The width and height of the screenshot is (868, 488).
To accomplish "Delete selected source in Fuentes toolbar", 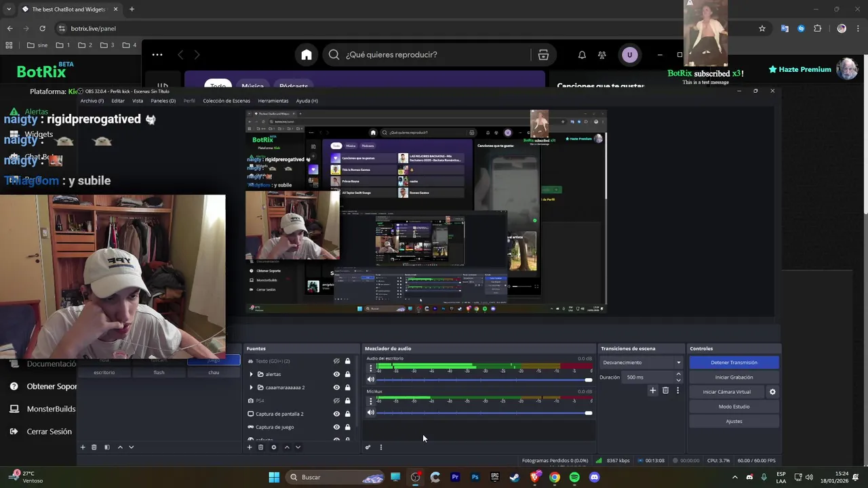I will [260, 447].
